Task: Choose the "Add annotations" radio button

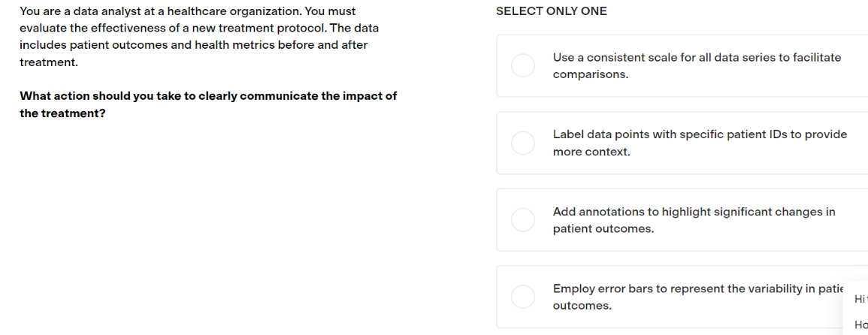Action: [522, 220]
